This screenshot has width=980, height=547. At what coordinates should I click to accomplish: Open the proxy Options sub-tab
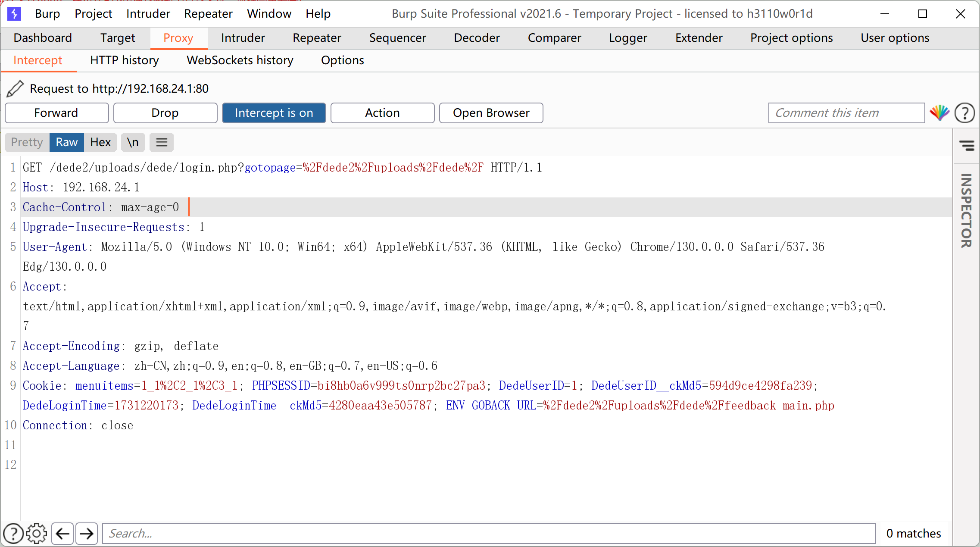343,60
